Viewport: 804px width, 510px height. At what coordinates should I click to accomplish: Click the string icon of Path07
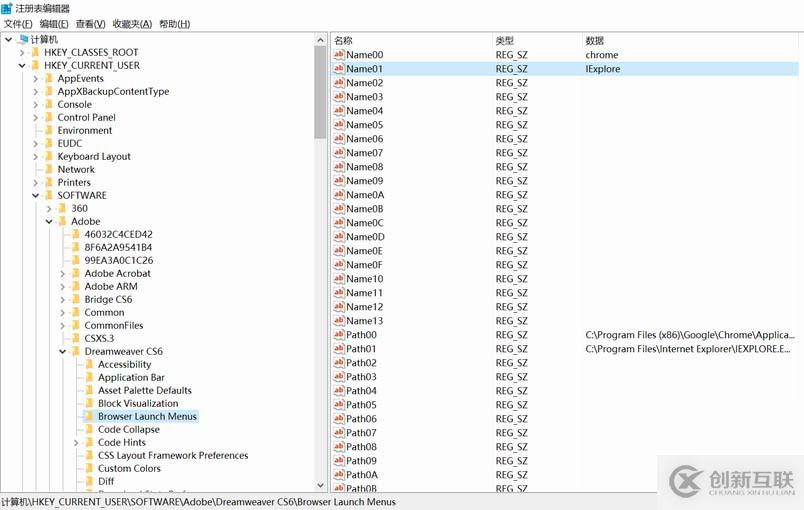[339, 433]
